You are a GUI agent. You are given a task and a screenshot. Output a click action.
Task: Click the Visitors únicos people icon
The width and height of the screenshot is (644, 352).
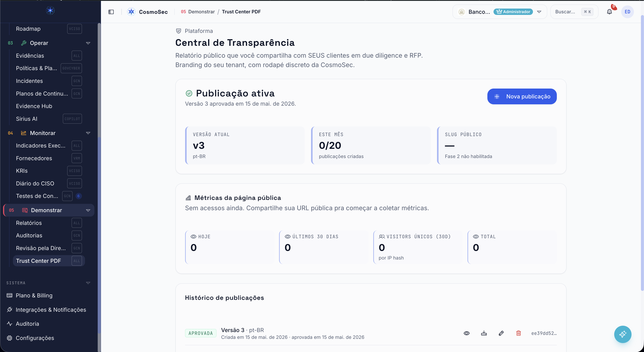(382, 236)
